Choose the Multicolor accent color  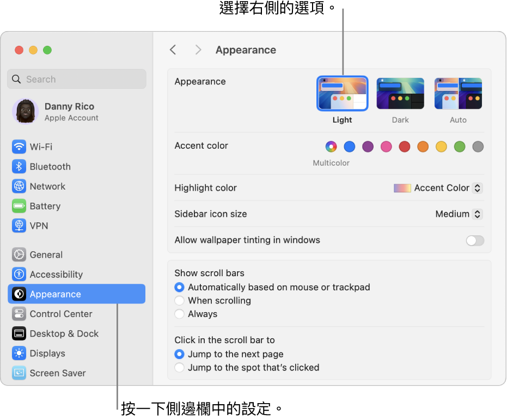click(331, 147)
